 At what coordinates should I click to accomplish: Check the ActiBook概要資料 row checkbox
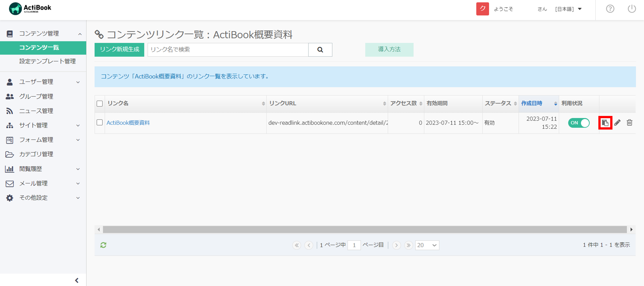pos(100,123)
